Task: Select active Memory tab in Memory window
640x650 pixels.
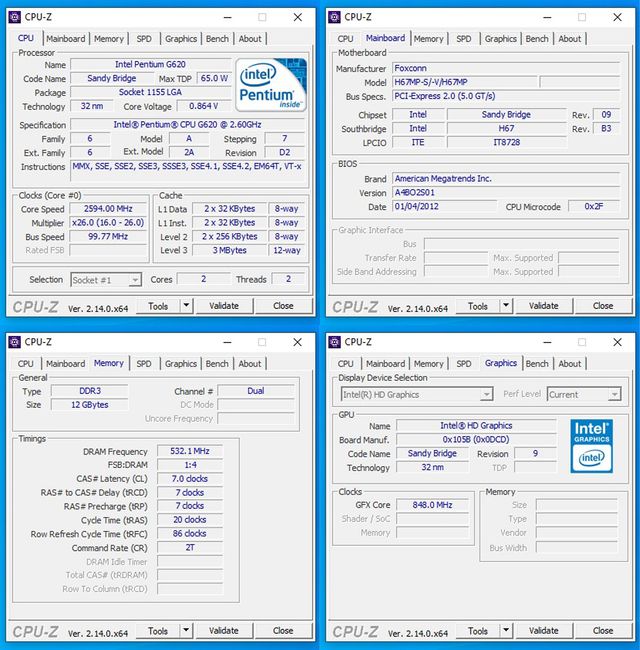Action: (x=109, y=363)
